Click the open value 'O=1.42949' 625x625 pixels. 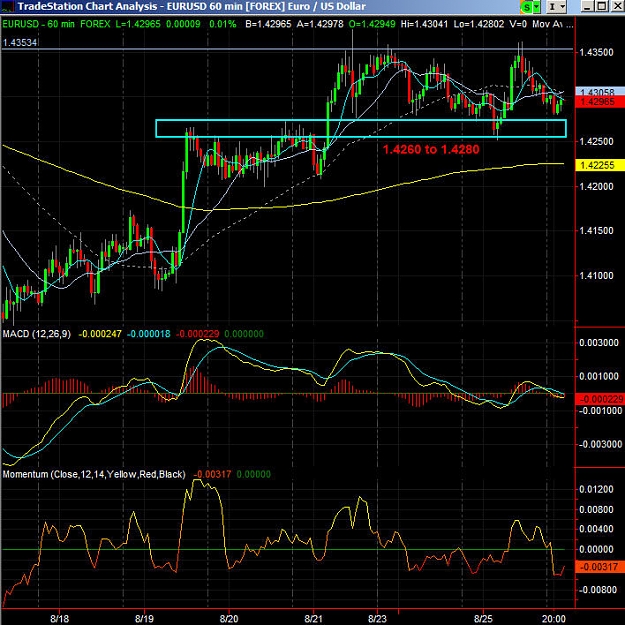[372, 24]
